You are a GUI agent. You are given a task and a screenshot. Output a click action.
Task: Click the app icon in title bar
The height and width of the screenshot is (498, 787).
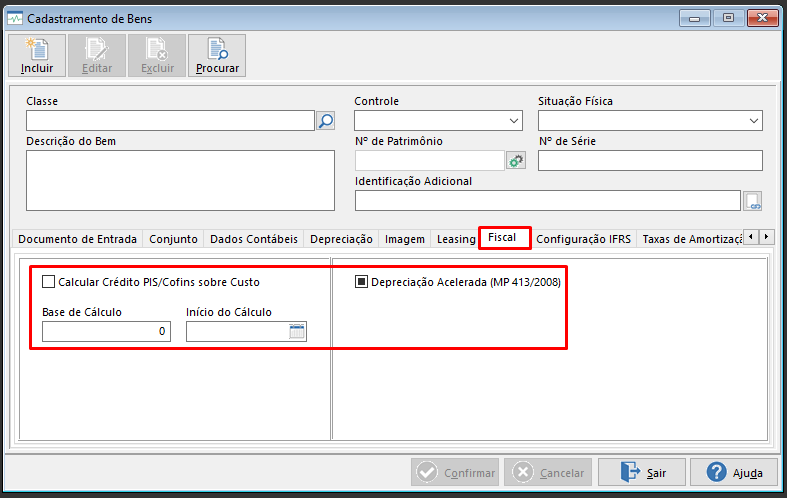click(x=15, y=19)
